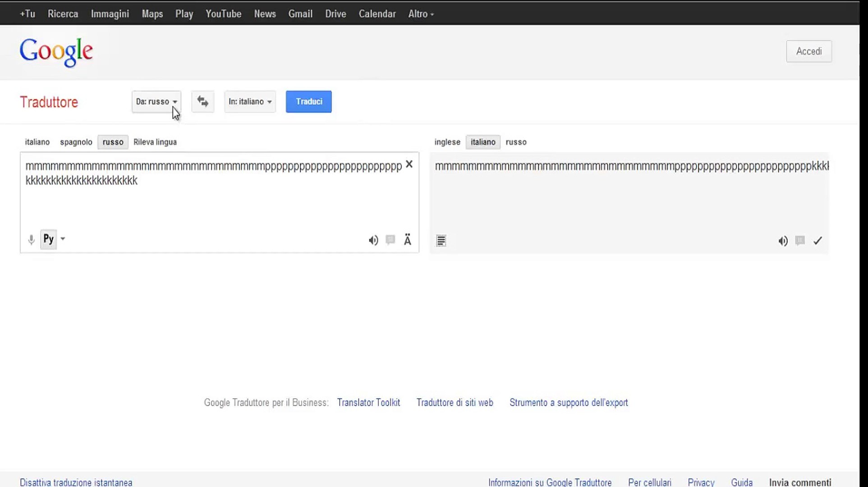Open the In: italiano language dropdown
Image resolution: width=868 pixels, height=487 pixels.
click(x=250, y=101)
